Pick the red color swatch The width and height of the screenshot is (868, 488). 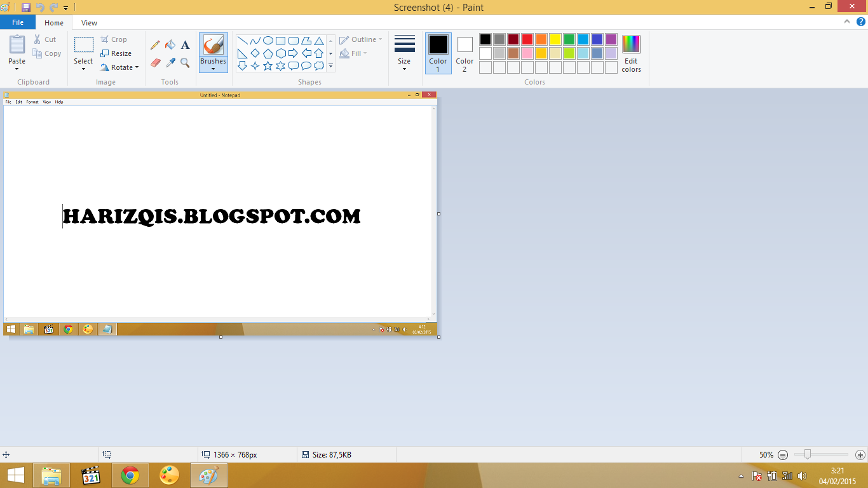tap(527, 39)
